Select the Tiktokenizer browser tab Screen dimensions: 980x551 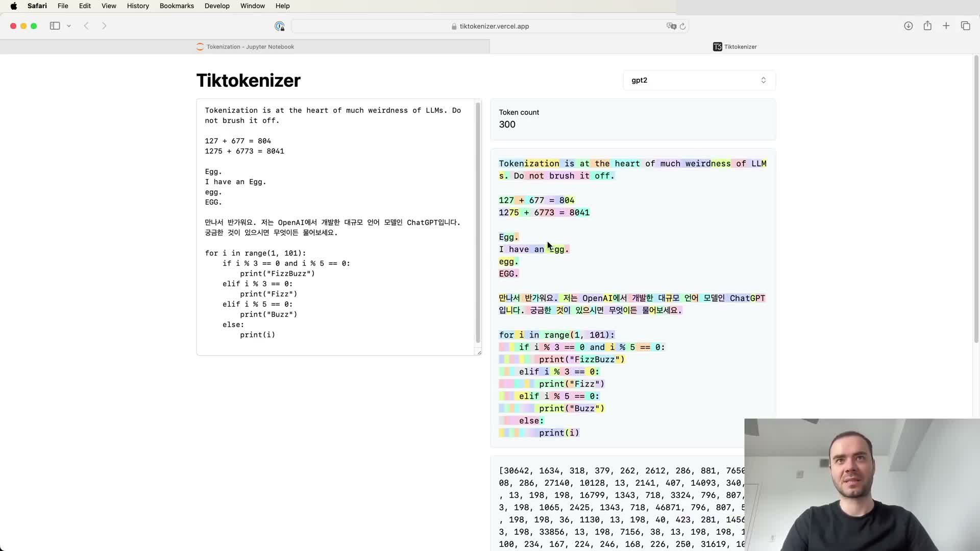734,46
